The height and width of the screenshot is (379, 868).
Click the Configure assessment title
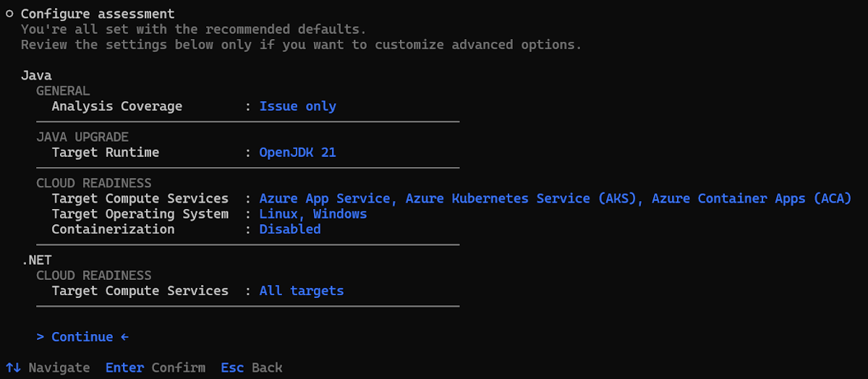pos(97,14)
